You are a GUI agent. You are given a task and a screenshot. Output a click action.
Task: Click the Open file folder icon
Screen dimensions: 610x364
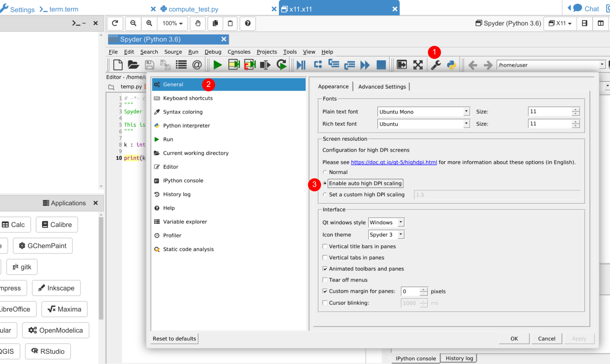tap(133, 65)
